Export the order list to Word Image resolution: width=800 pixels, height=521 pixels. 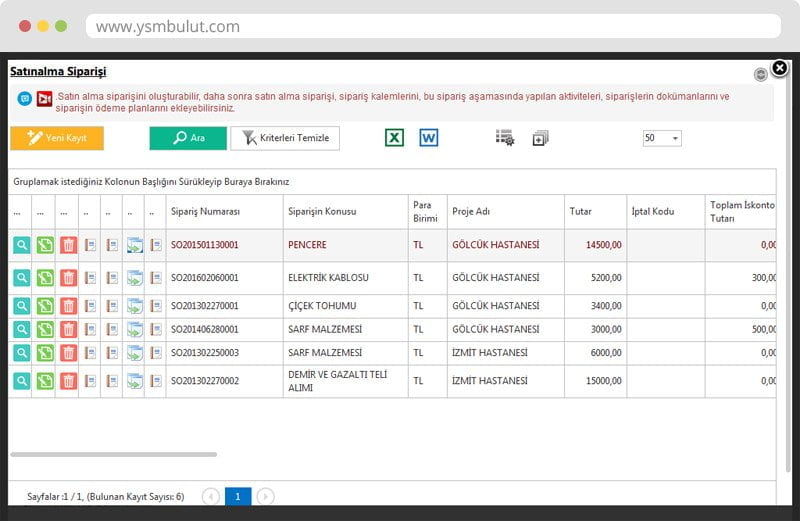pyautogui.click(x=428, y=138)
